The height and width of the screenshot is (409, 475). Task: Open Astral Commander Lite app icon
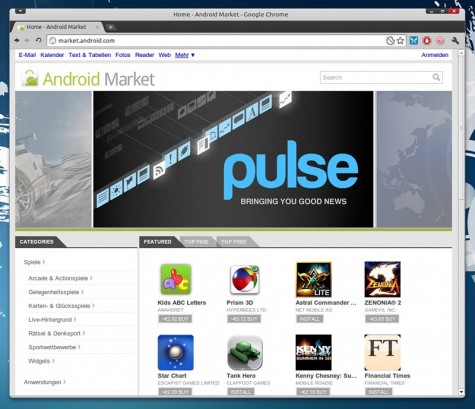coord(314,279)
